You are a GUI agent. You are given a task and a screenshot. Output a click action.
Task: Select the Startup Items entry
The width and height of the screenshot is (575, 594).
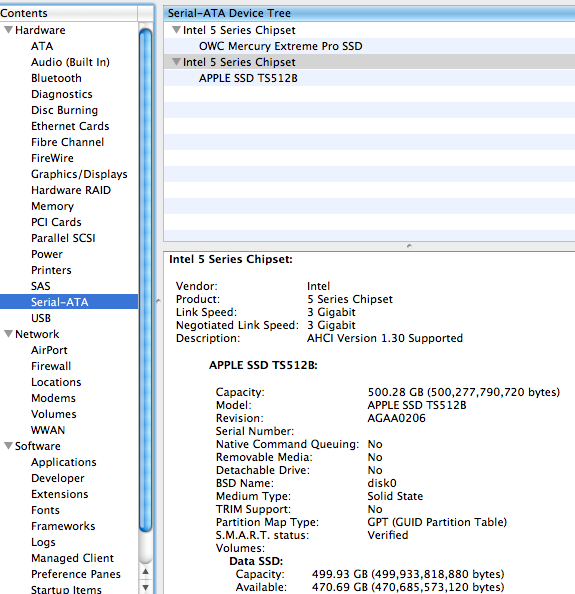tap(66, 589)
